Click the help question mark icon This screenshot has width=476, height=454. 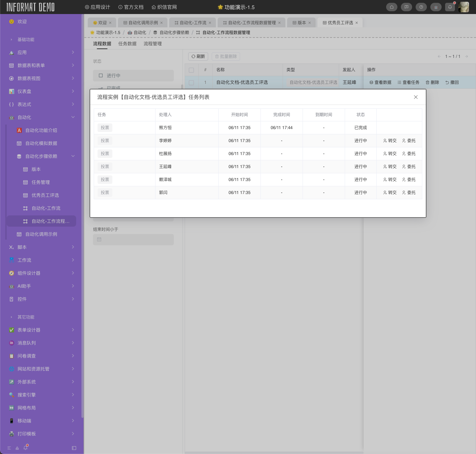pyautogui.click(x=421, y=7)
